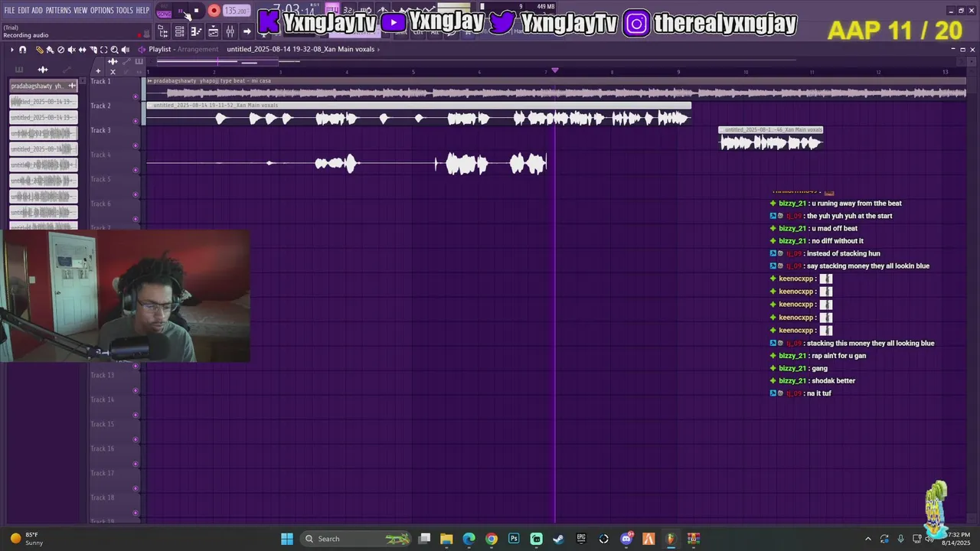Viewport: 980px width, 551px height.
Task: Open clip menu arrow on pradabagshawty clip
Action: tap(150, 80)
